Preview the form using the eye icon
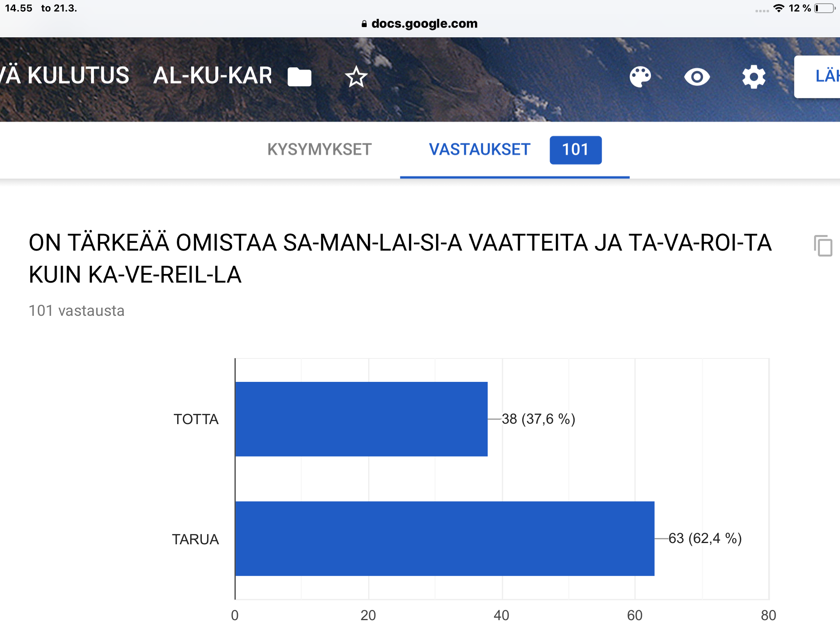 pyautogui.click(x=697, y=77)
